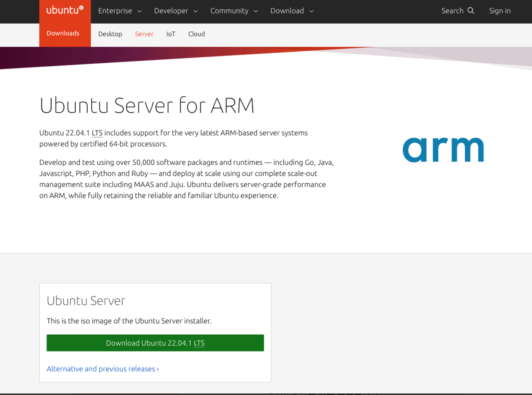Switch to the Server tab
Viewport: 532px width, 395px height.
144,34
